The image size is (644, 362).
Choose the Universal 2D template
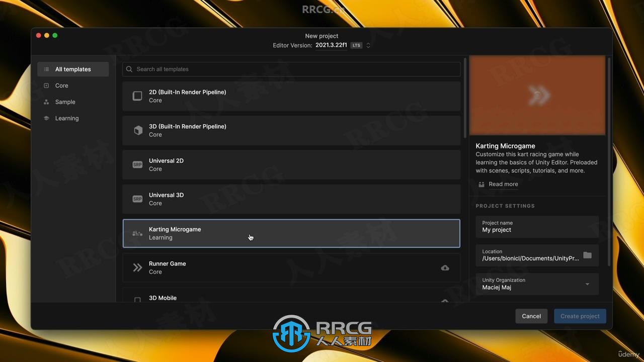point(291,164)
